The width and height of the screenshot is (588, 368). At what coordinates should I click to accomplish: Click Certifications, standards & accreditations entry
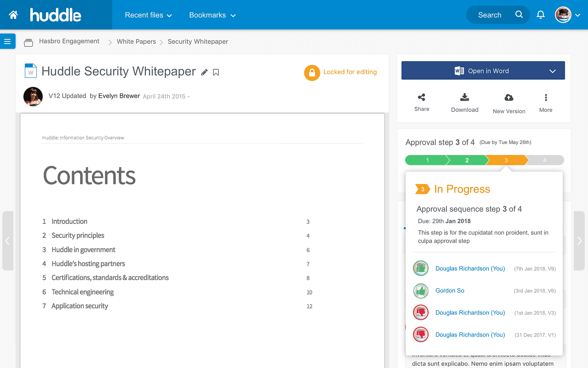tap(110, 278)
